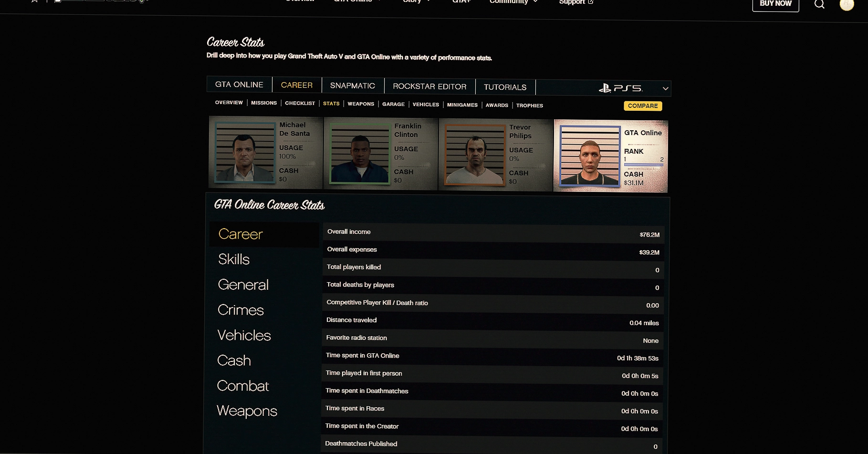The image size is (868, 454).
Task: Switch to the Snapmatic tab
Action: click(x=353, y=85)
